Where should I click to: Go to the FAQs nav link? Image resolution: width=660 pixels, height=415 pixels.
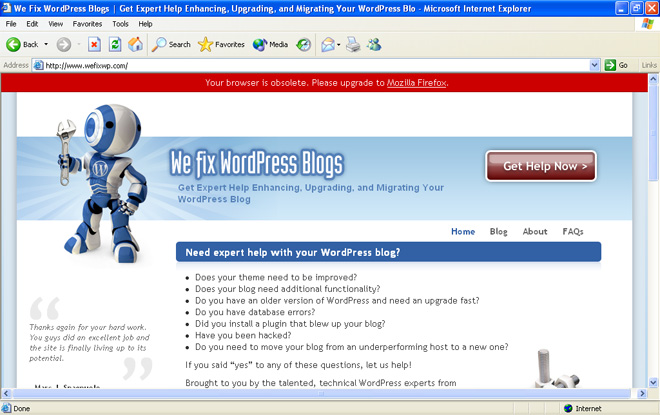click(573, 231)
